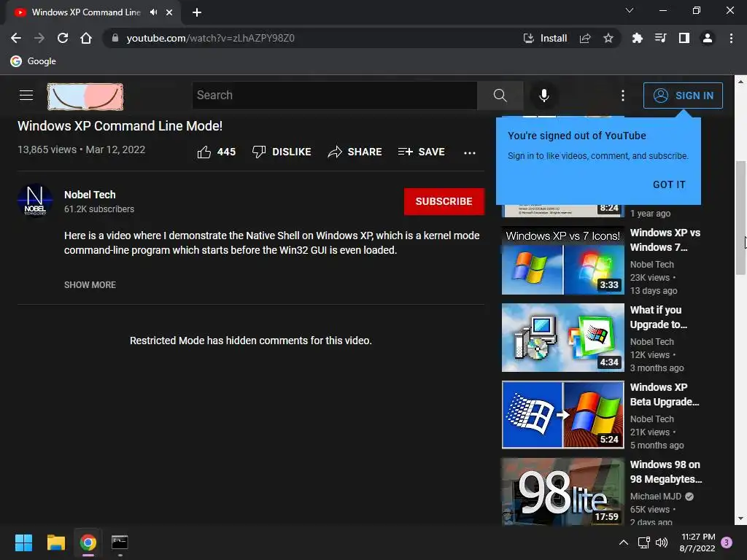The image size is (747, 560).
Task: Open notifications badge showing 3
Action: 727,542
